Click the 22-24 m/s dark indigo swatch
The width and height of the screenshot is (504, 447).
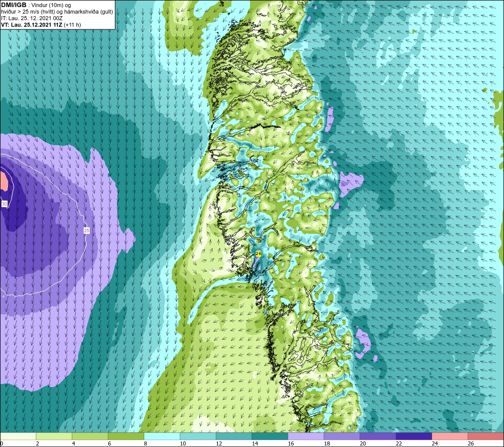414,436
